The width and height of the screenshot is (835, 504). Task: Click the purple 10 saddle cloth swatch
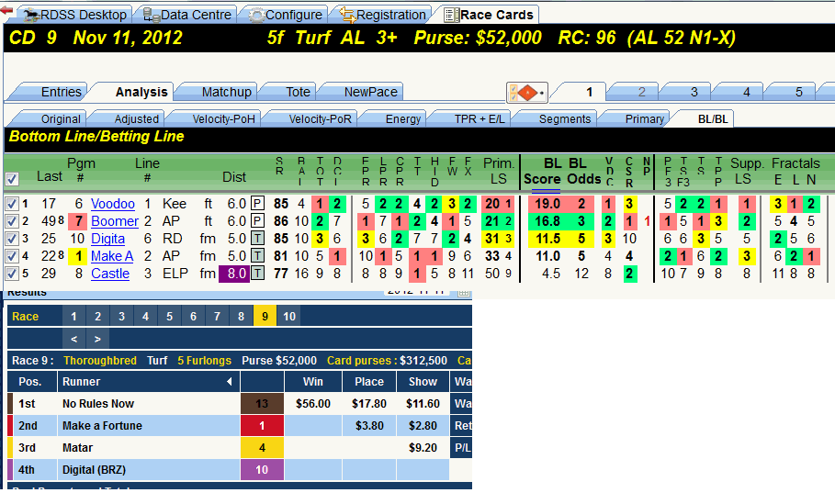[262, 470]
